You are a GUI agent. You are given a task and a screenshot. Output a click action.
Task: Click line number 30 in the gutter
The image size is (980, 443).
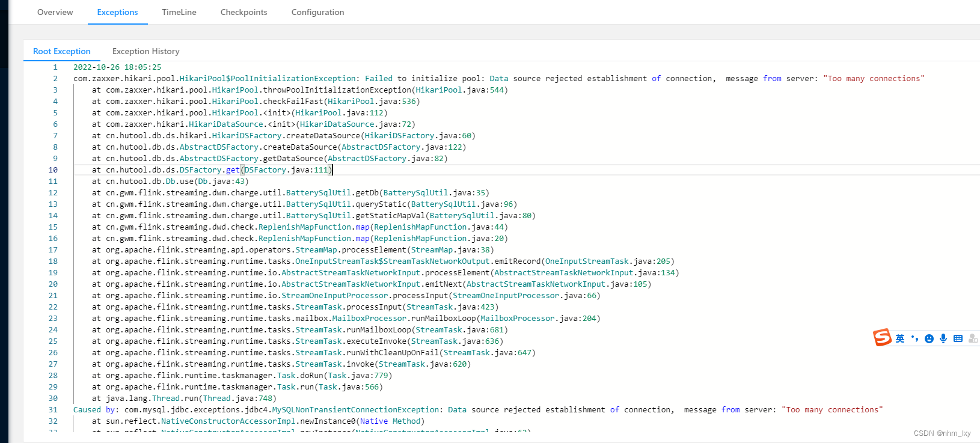click(53, 399)
